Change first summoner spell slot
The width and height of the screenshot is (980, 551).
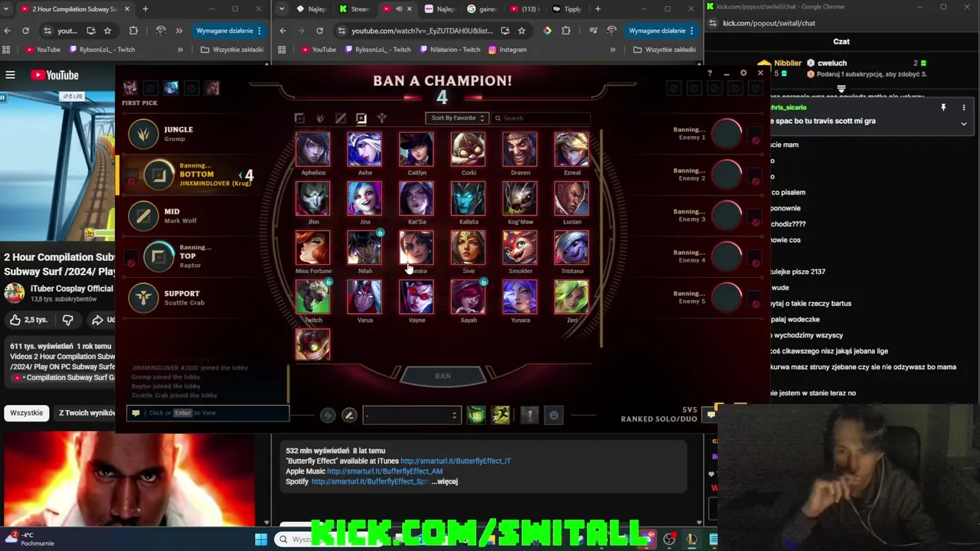coord(475,415)
